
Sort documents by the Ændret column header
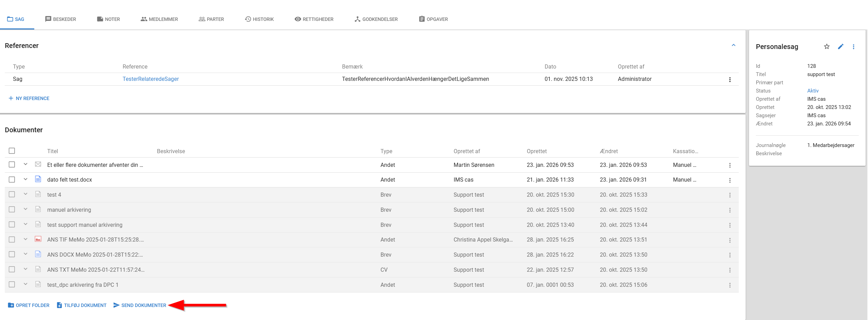click(x=609, y=151)
